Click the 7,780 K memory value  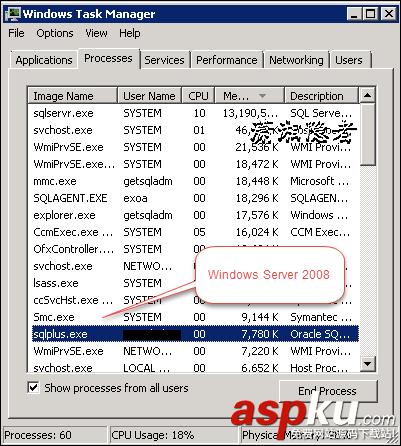(x=260, y=334)
